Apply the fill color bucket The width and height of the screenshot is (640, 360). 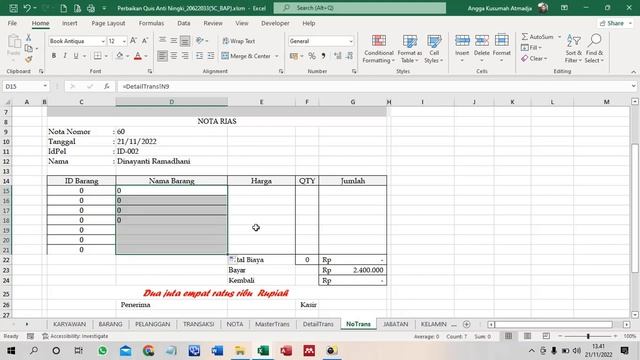click(120, 56)
